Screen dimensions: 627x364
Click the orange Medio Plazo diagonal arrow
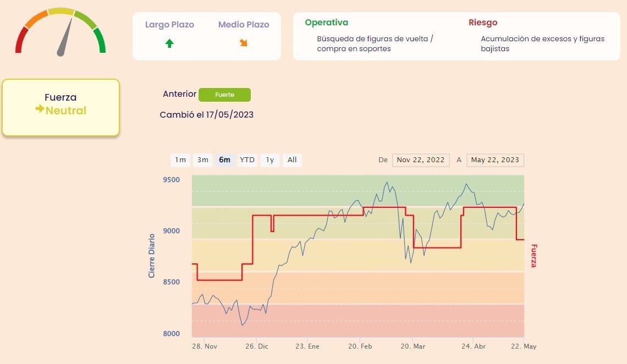(x=243, y=43)
